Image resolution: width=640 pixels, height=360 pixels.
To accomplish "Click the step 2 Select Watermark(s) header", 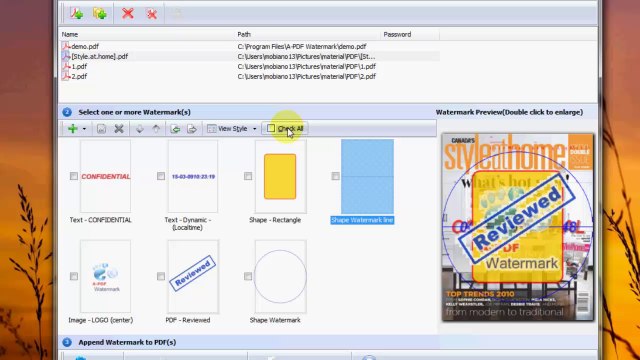I will [134, 112].
